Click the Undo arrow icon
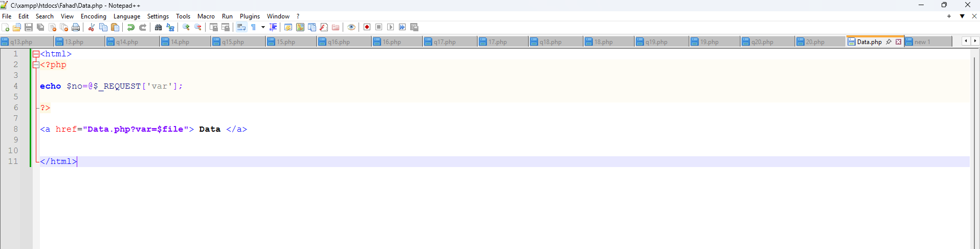This screenshot has width=980, height=249. 131,27
